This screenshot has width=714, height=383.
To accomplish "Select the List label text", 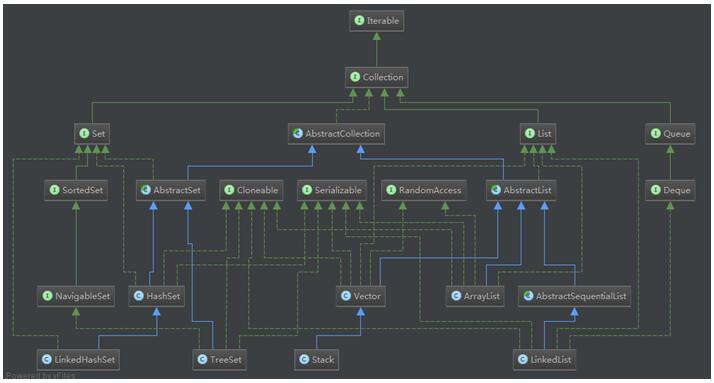I will click(x=544, y=133).
